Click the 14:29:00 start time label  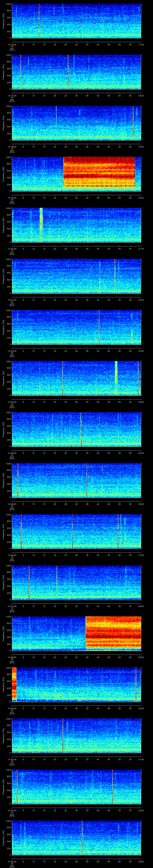pyautogui.click(x=12, y=708)
